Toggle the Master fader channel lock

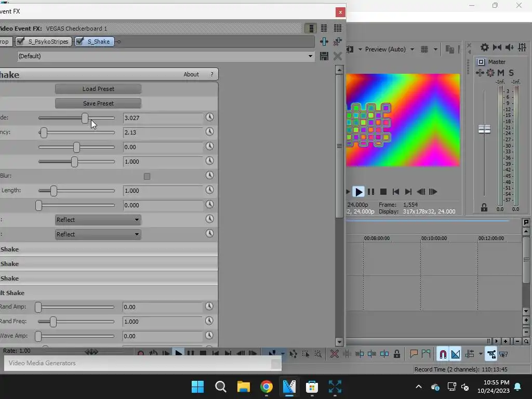(x=484, y=208)
